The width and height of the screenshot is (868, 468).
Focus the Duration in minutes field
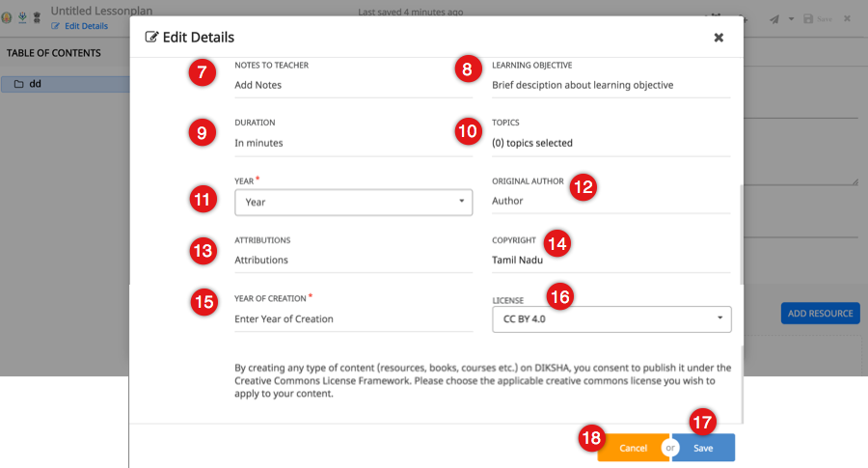coord(353,143)
